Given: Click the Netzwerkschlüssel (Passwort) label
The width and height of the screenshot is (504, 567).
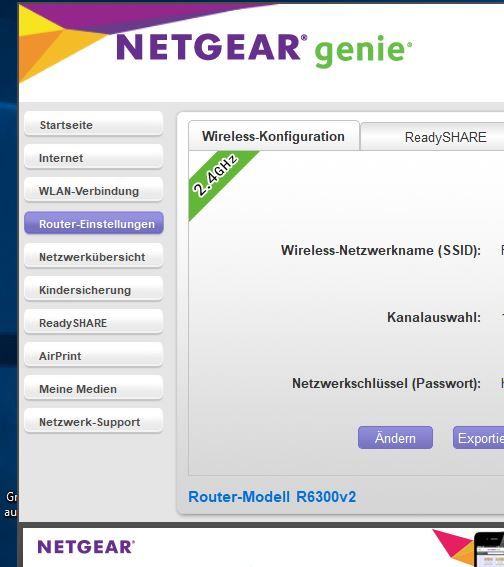Looking at the screenshot, I should pyautogui.click(x=386, y=383).
